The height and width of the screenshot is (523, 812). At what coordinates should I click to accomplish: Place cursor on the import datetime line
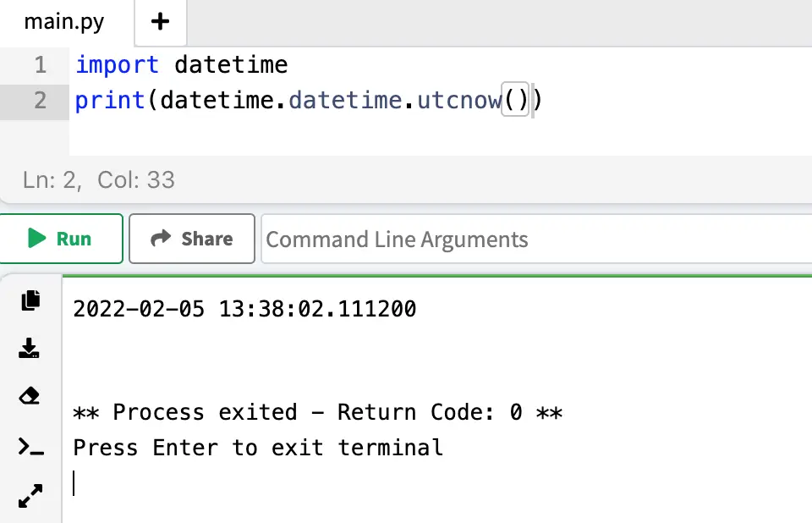coord(182,64)
